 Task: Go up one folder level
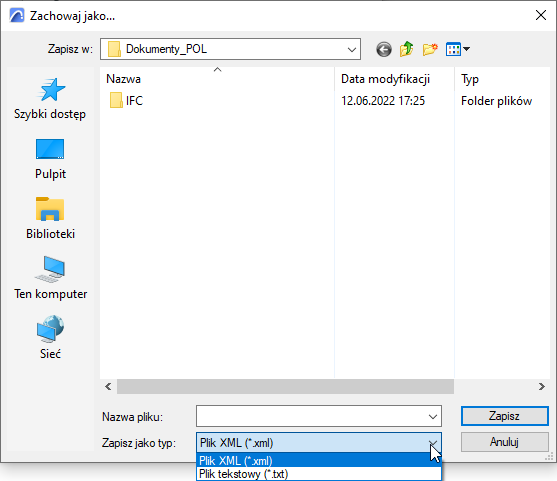(406, 49)
